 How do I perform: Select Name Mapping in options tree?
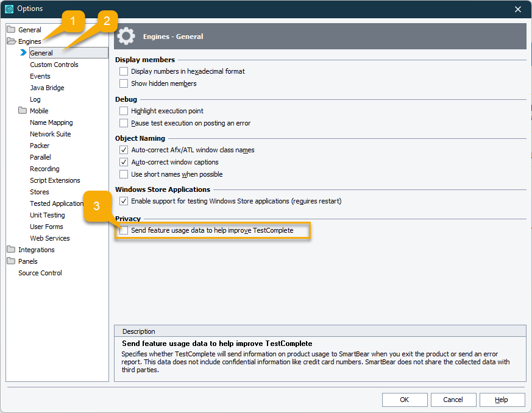51,122
